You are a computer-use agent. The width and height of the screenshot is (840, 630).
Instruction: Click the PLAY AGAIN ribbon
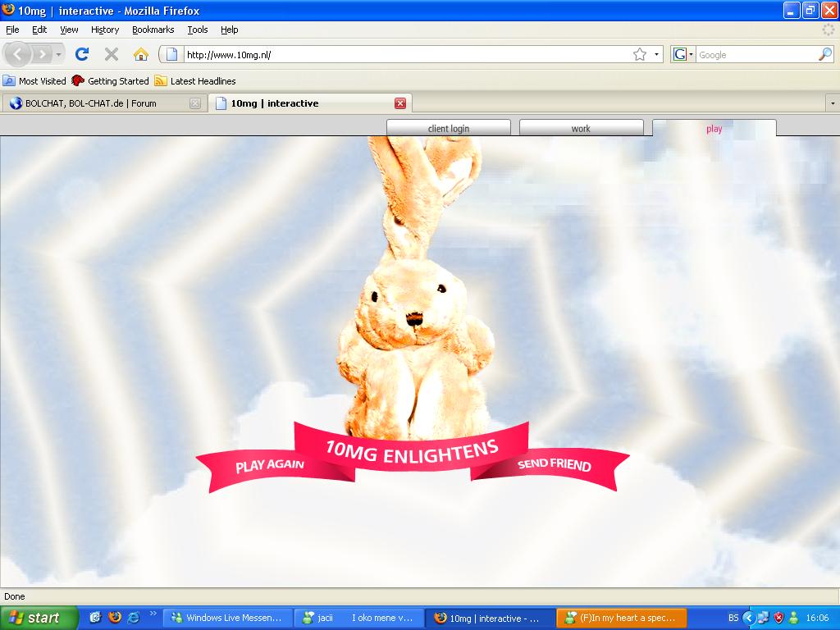click(x=270, y=465)
